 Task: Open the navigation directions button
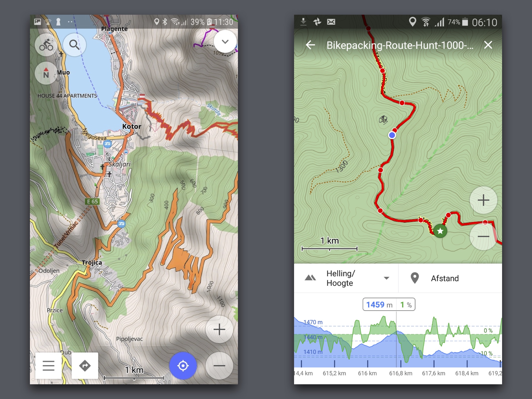(x=85, y=366)
